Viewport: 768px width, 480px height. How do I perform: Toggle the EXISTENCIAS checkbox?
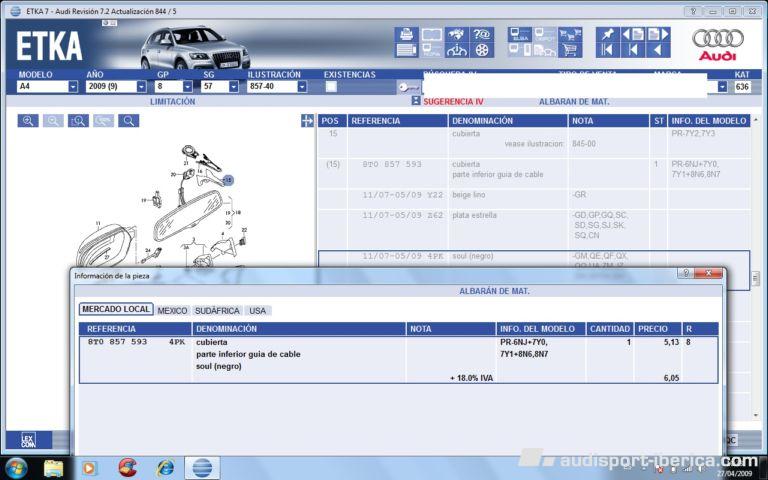[x=331, y=87]
